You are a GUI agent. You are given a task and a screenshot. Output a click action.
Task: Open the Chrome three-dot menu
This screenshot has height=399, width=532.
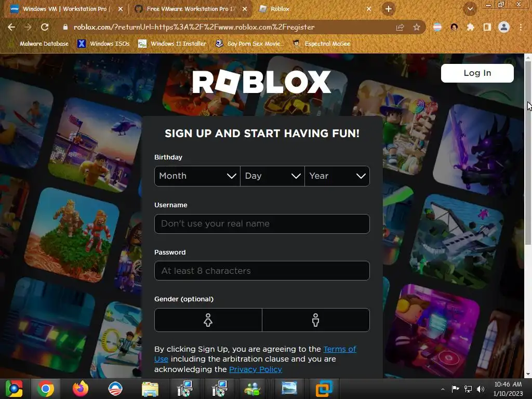click(x=521, y=27)
